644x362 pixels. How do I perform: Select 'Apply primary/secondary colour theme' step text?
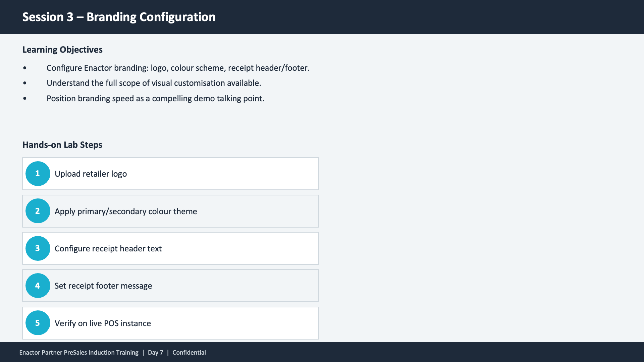126,212
